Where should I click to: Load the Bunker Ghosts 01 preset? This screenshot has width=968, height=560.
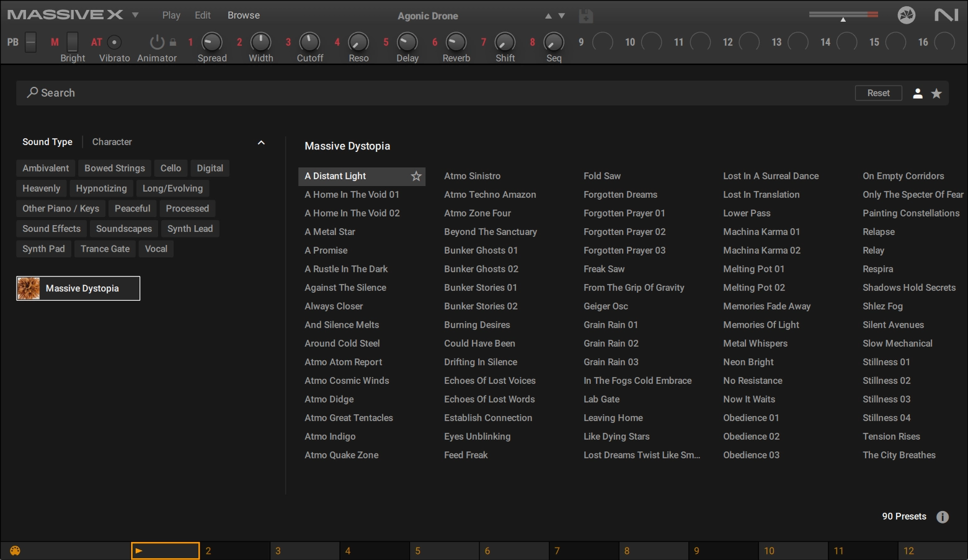click(481, 251)
